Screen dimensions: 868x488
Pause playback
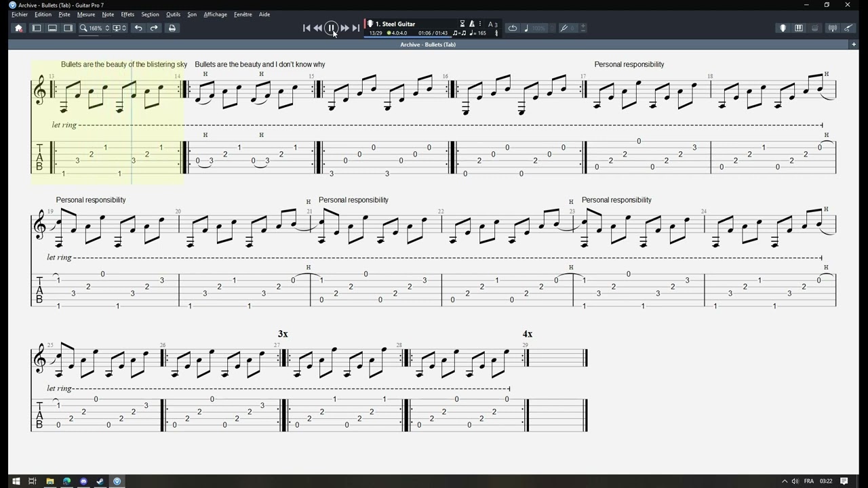(331, 28)
